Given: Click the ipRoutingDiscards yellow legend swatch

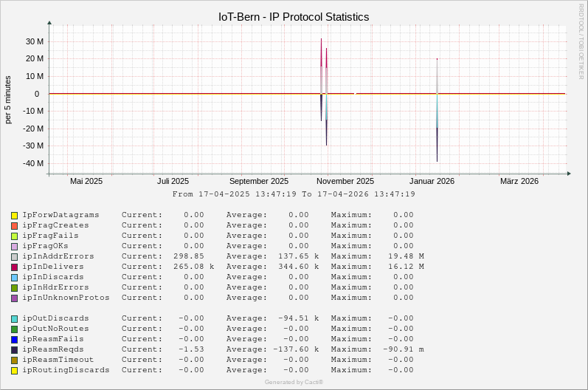Looking at the screenshot, I should 14,371.
